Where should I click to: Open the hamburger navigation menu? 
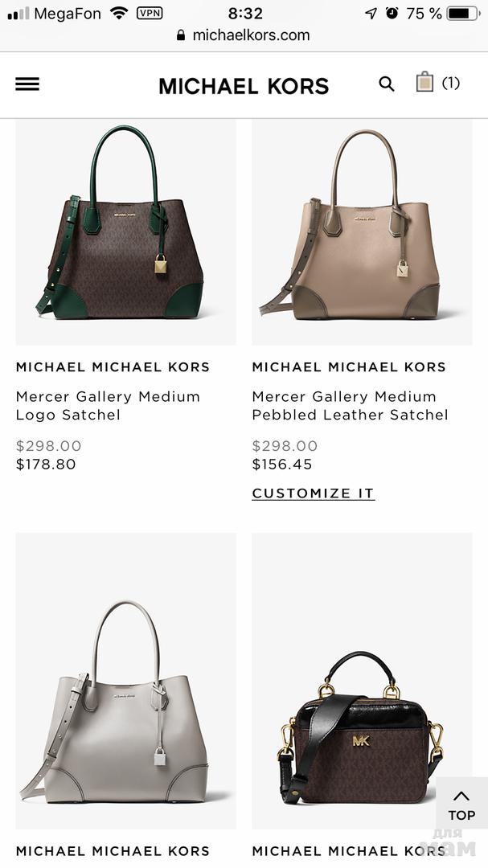click(27, 84)
